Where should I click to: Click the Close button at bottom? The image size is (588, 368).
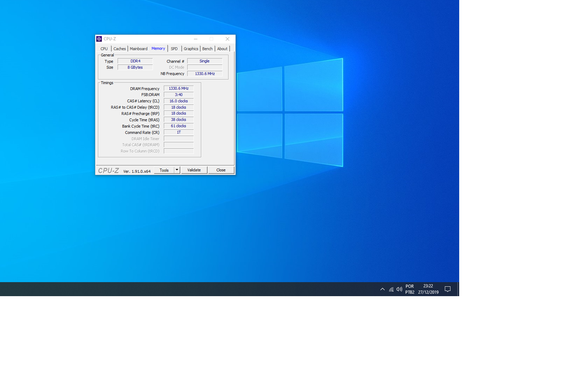point(221,170)
